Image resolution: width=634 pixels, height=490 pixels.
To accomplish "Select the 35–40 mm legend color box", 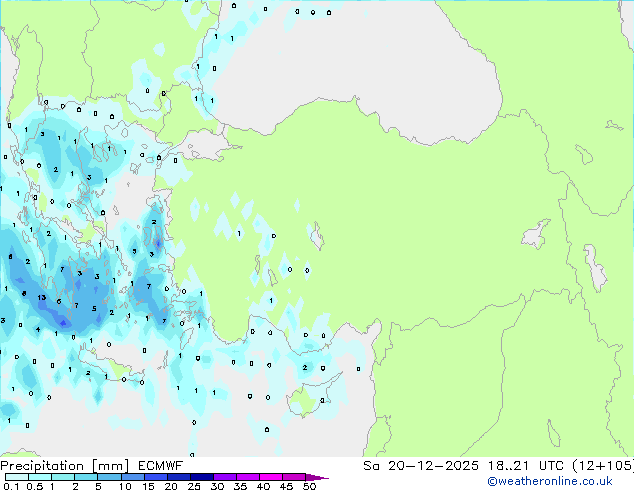I will pos(247,477).
